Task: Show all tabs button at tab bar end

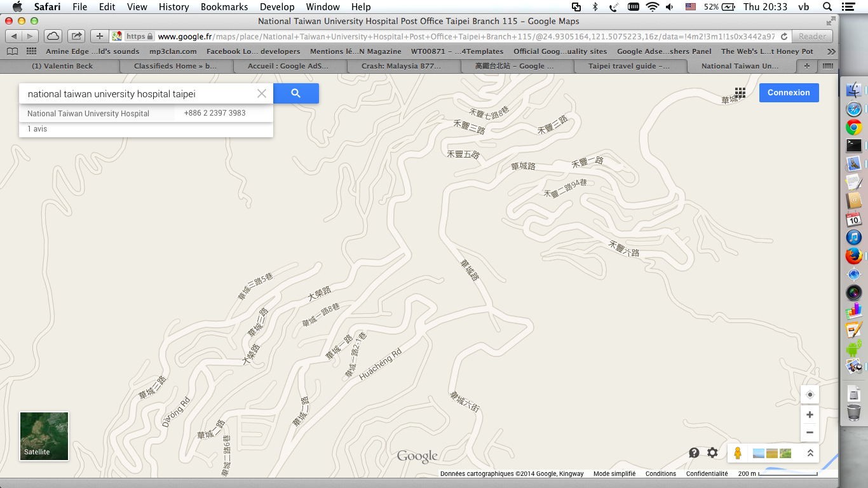Action: [827, 66]
